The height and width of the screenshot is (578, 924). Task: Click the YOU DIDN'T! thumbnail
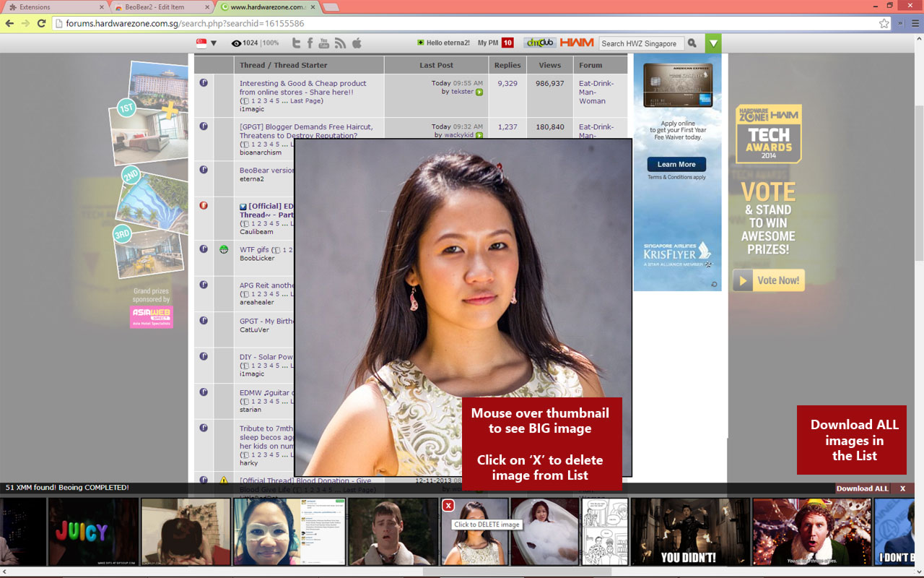point(689,531)
